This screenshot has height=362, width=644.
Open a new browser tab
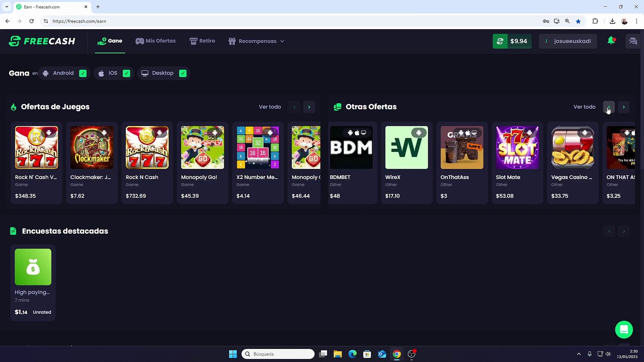coord(98,7)
